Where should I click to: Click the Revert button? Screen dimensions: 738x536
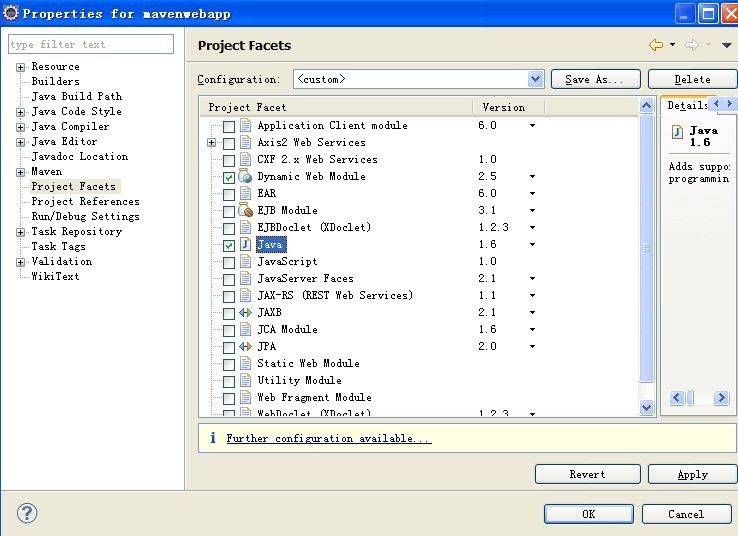pos(587,474)
